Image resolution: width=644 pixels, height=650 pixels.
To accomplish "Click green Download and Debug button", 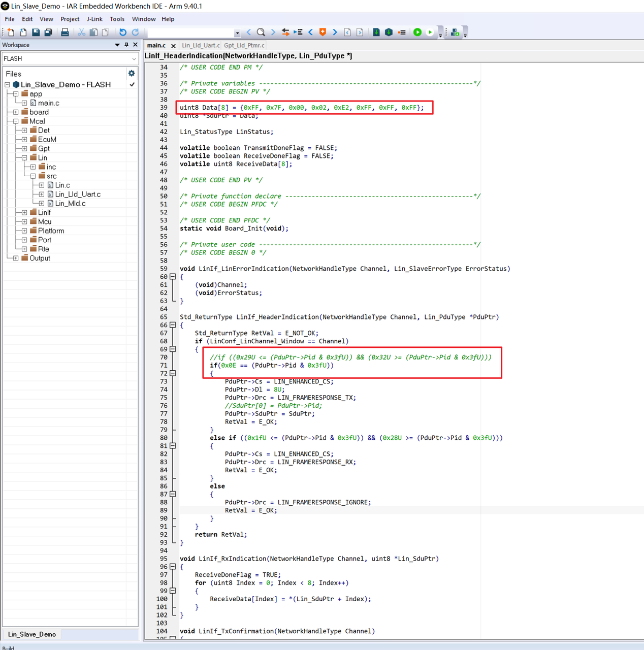I will click(417, 32).
